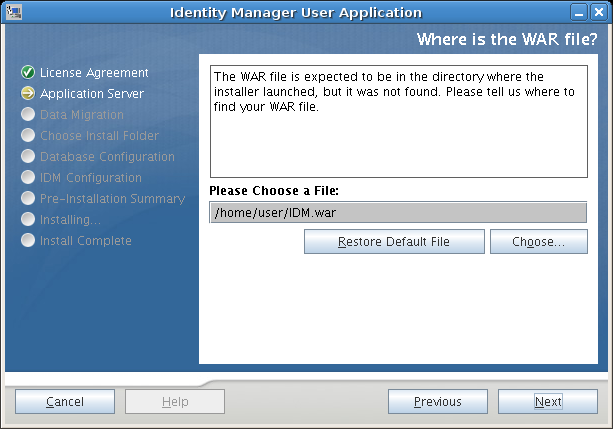
Task: Click the Help button
Action: pos(175,402)
